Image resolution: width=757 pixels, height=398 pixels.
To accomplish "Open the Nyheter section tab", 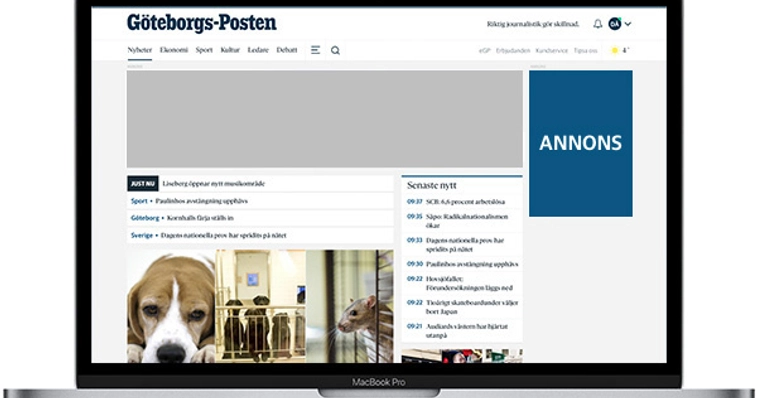I will click(140, 50).
